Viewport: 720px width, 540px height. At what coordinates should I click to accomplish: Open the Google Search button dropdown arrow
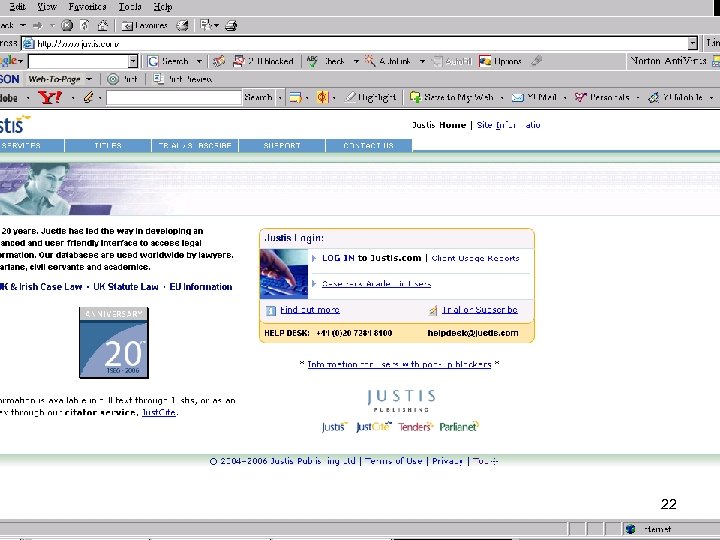point(199,61)
